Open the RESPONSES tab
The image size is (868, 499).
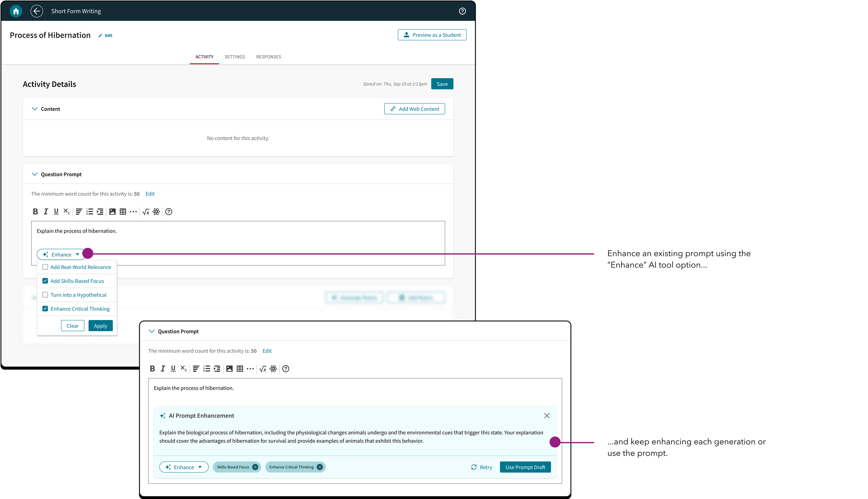point(268,57)
